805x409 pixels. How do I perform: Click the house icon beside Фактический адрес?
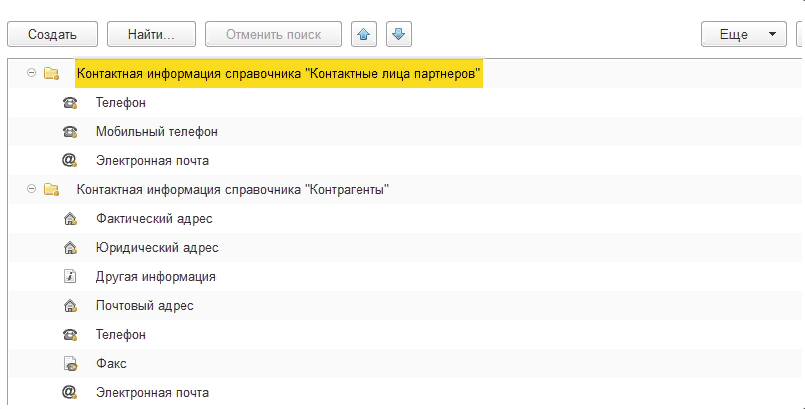70,218
